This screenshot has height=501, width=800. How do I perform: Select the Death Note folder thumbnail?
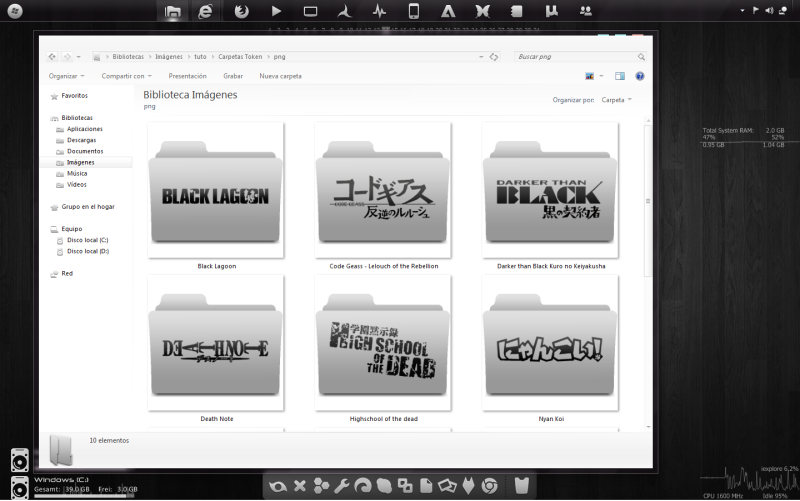tap(216, 343)
